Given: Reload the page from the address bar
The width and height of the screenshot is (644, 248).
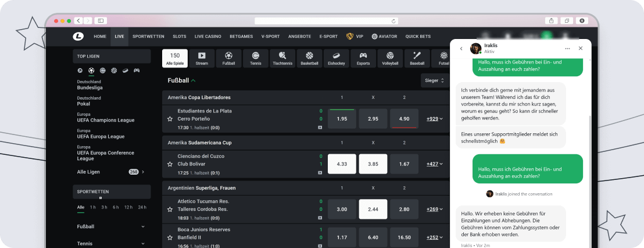Looking at the screenshot, I should [393, 21].
